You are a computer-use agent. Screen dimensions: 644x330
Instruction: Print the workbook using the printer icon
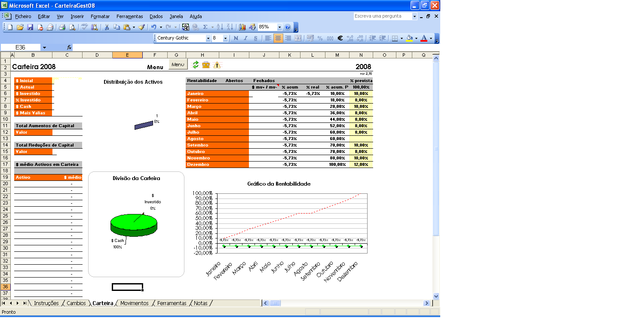(62, 27)
